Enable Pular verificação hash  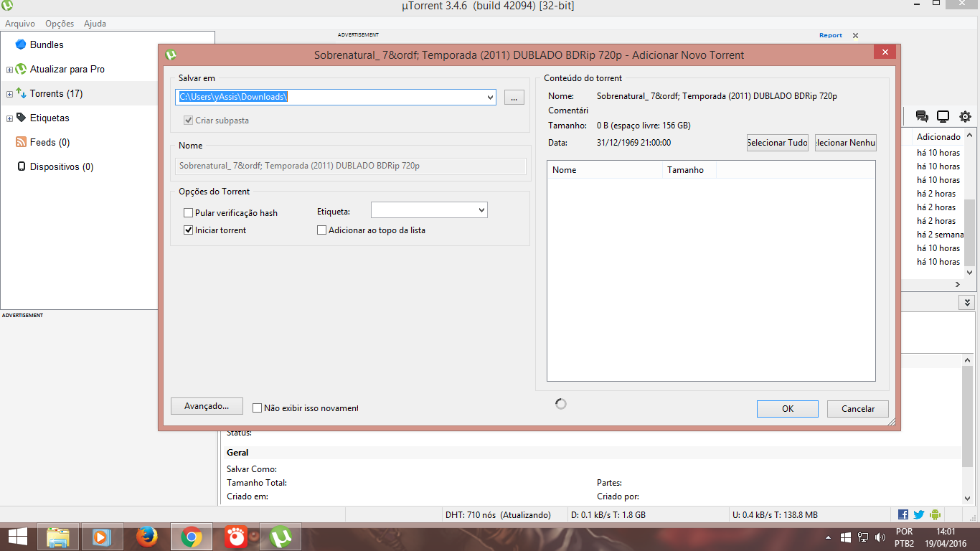tap(189, 213)
